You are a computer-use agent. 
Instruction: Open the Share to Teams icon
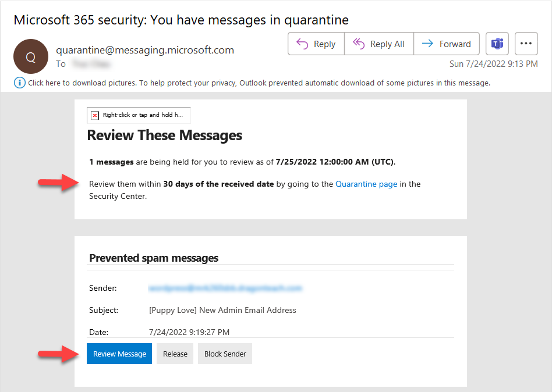click(497, 44)
